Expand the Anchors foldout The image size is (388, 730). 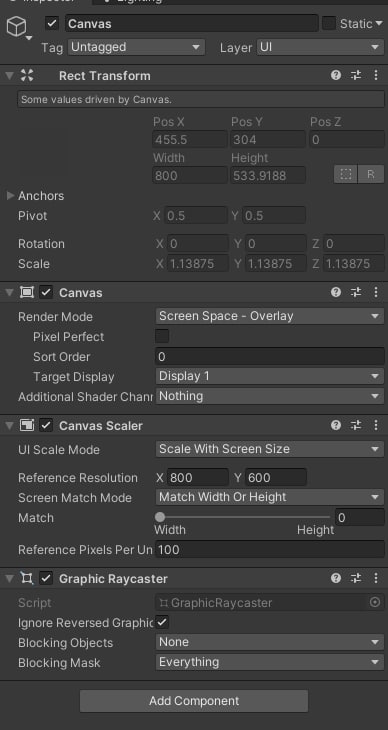coord(10,196)
